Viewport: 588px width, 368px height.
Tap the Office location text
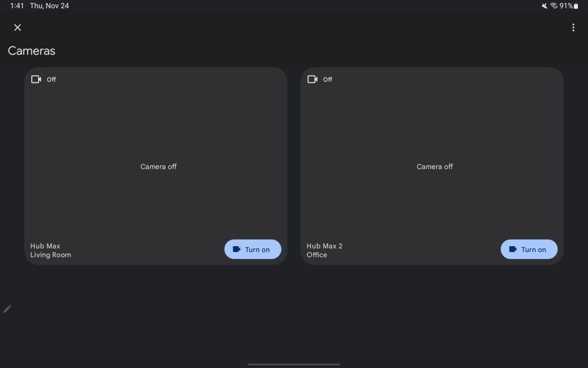coord(317,254)
